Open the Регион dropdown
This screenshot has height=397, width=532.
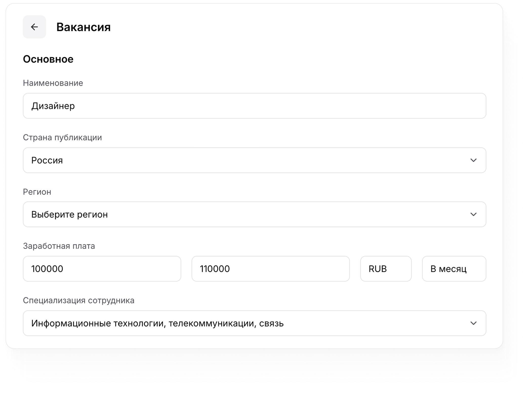(x=254, y=214)
